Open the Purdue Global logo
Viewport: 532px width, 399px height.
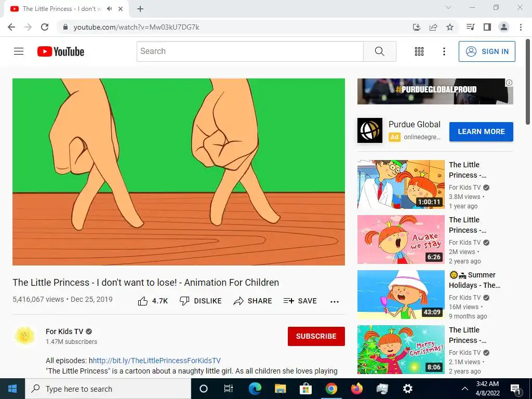[x=370, y=130]
